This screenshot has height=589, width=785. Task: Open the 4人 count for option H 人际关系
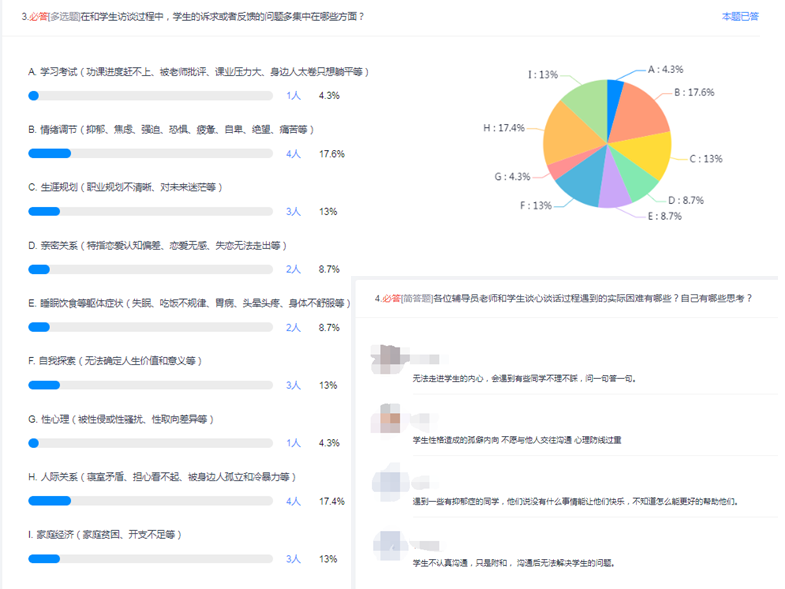tap(293, 501)
